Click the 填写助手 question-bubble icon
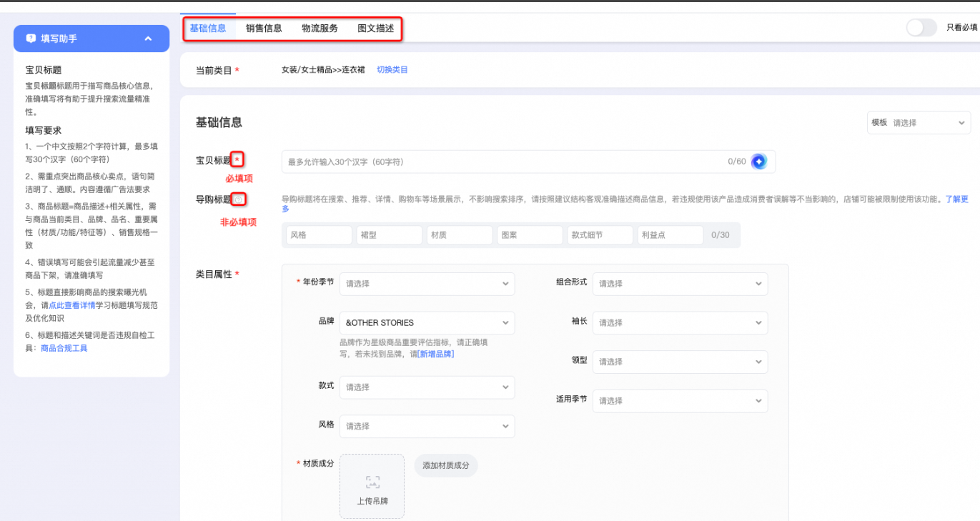This screenshot has width=980, height=521. [31, 39]
